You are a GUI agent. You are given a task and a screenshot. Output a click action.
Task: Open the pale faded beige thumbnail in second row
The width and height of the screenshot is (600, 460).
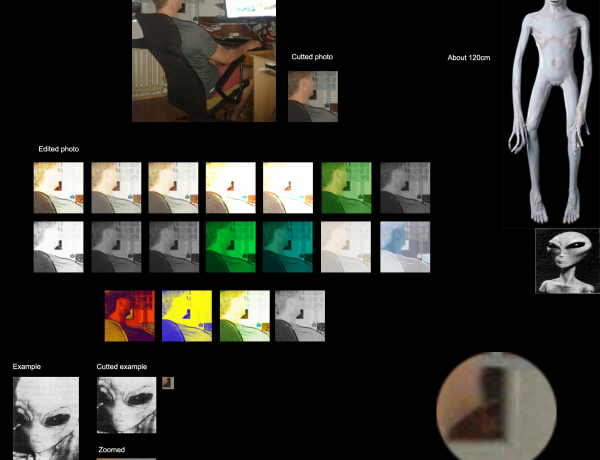[x=346, y=247]
